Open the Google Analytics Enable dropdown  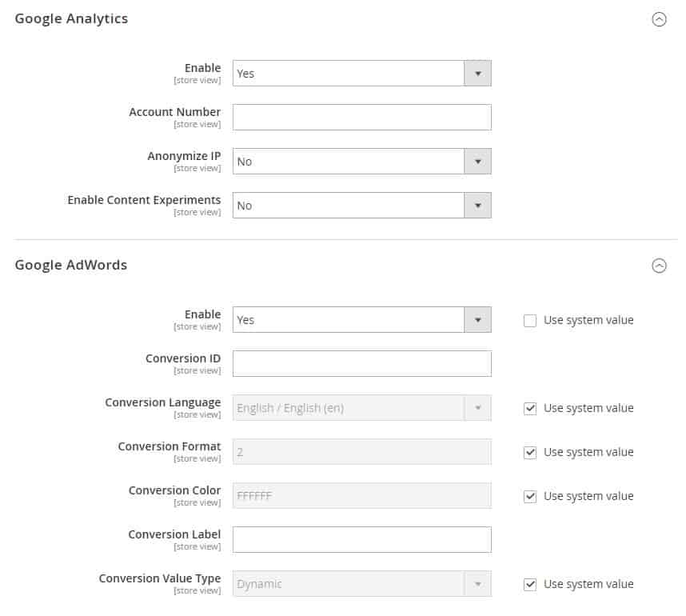click(x=362, y=73)
